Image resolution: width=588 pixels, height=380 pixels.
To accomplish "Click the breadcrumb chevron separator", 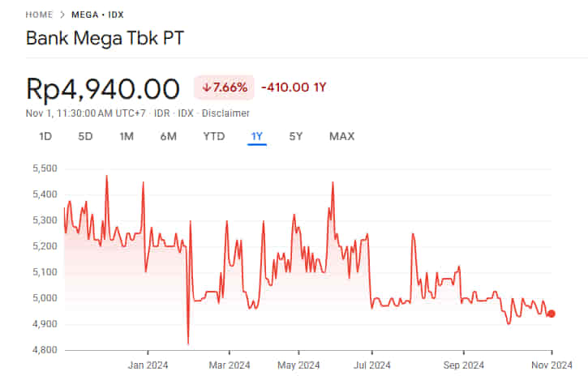I will 63,15.
